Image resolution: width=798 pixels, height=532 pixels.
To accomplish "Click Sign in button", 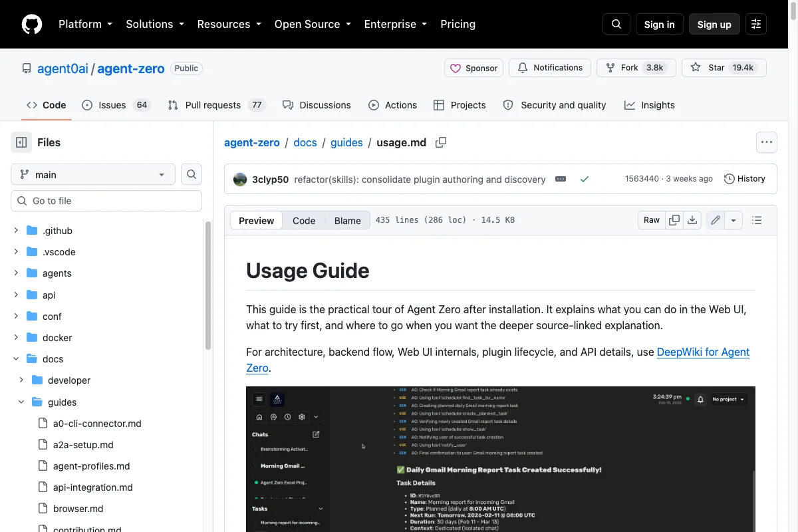I will pos(659,24).
